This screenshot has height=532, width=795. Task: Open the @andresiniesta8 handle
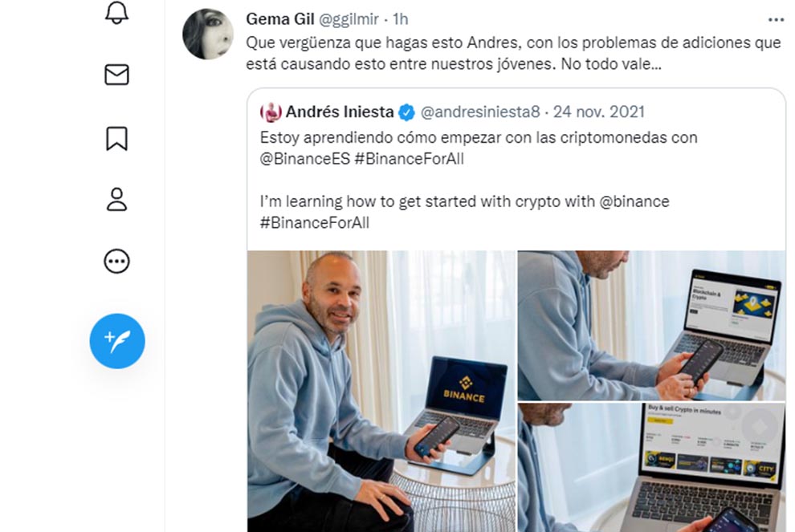coord(480,112)
